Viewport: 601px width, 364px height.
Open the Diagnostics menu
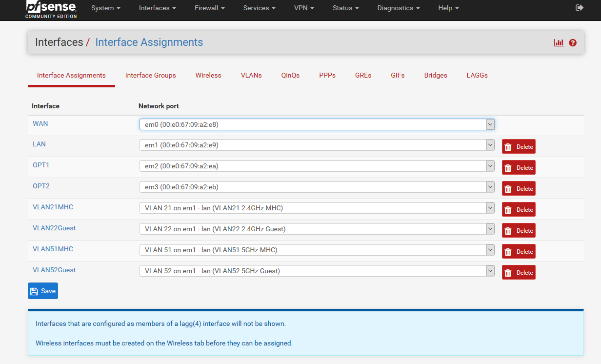pos(399,8)
